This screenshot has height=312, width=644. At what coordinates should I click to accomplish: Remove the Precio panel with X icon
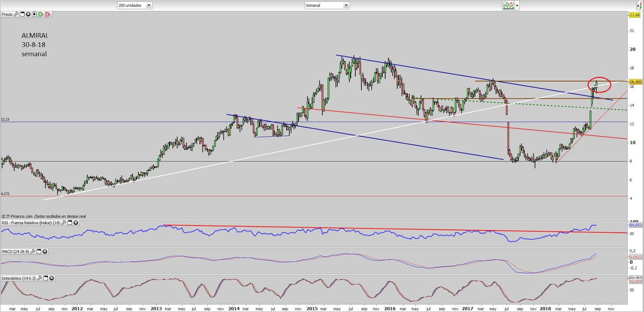28,14
